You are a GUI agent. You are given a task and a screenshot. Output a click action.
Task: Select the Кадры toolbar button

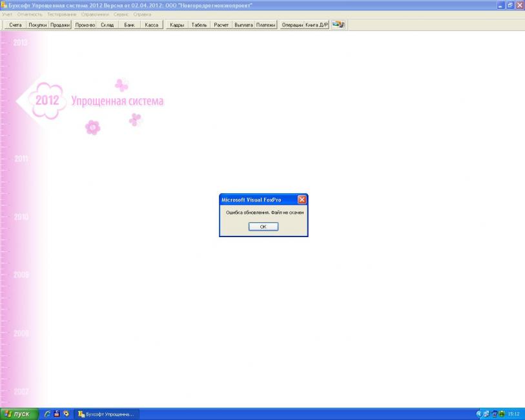click(177, 25)
